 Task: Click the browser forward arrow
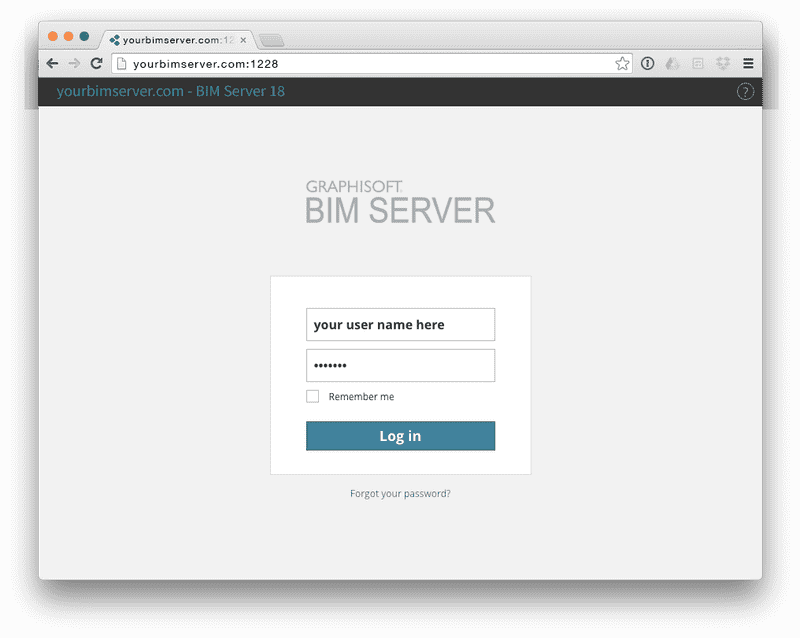[74, 63]
